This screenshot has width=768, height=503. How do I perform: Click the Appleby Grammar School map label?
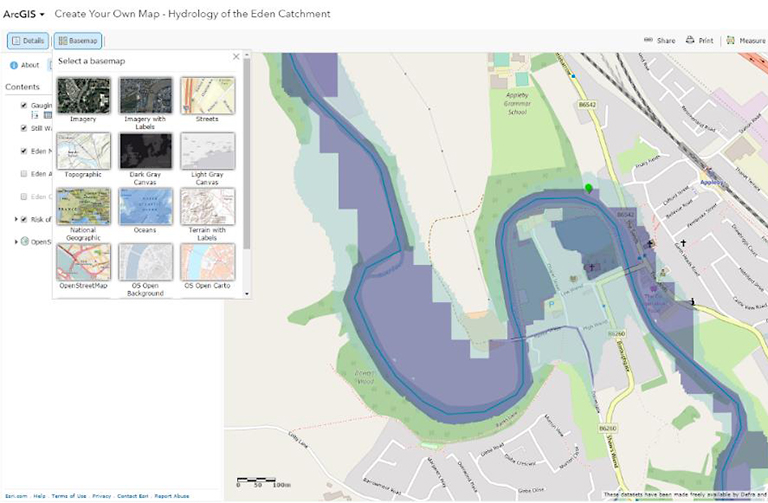click(517, 103)
